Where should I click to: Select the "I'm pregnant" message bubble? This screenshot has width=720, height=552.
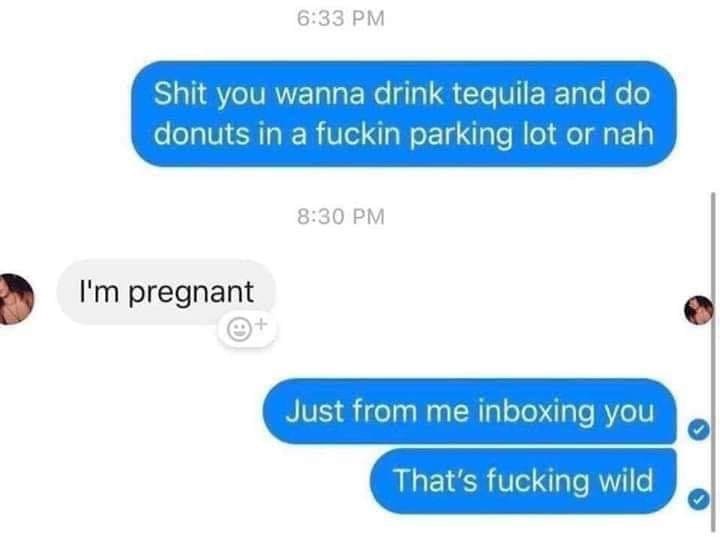point(166,292)
